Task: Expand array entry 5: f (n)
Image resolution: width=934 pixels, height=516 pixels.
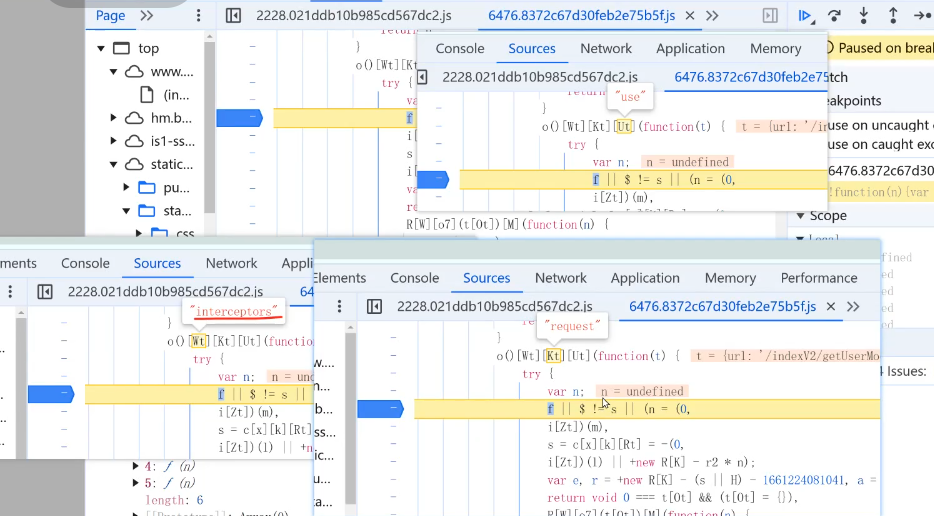Action: [136, 483]
